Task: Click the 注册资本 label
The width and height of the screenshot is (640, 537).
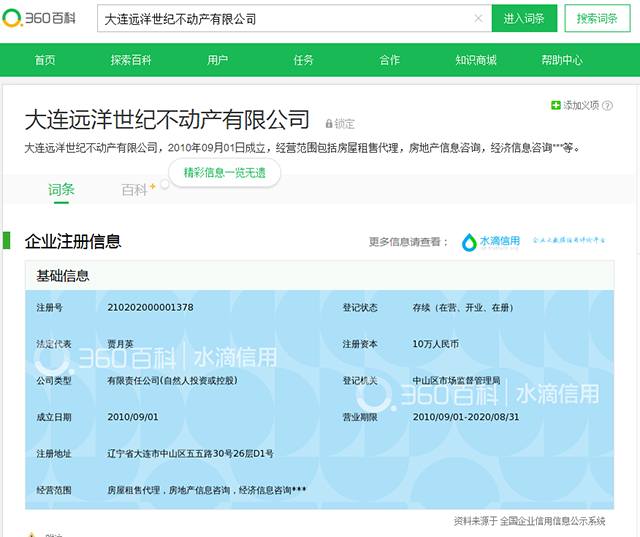Action: click(360, 344)
